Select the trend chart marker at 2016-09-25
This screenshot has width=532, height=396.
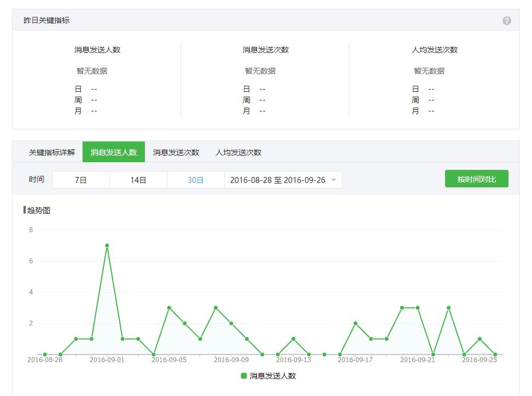click(479, 338)
